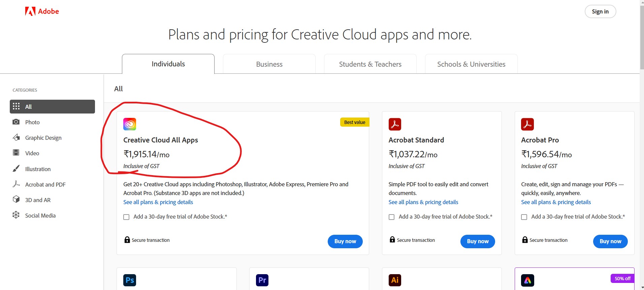Click lock icon in Acrobat Pro card
The image size is (644, 290).
[525, 240]
